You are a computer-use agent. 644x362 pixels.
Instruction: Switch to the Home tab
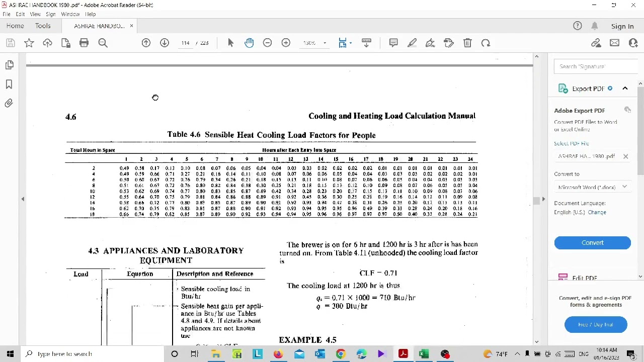pyautogui.click(x=15, y=26)
